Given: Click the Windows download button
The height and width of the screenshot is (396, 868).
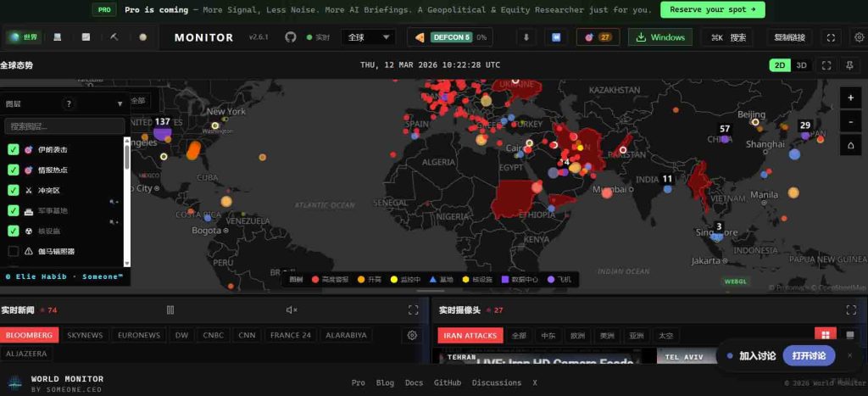Looking at the screenshot, I should tap(659, 37).
